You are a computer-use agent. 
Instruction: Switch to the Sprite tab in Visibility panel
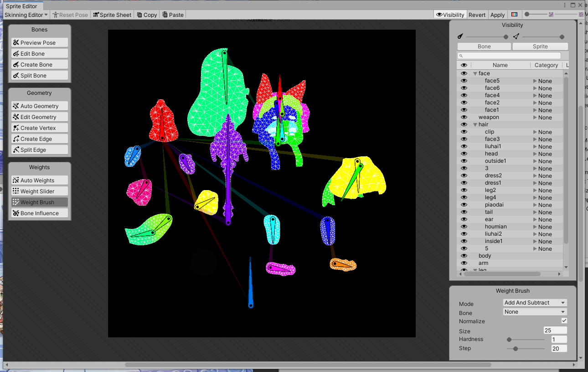tap(540, 46)
